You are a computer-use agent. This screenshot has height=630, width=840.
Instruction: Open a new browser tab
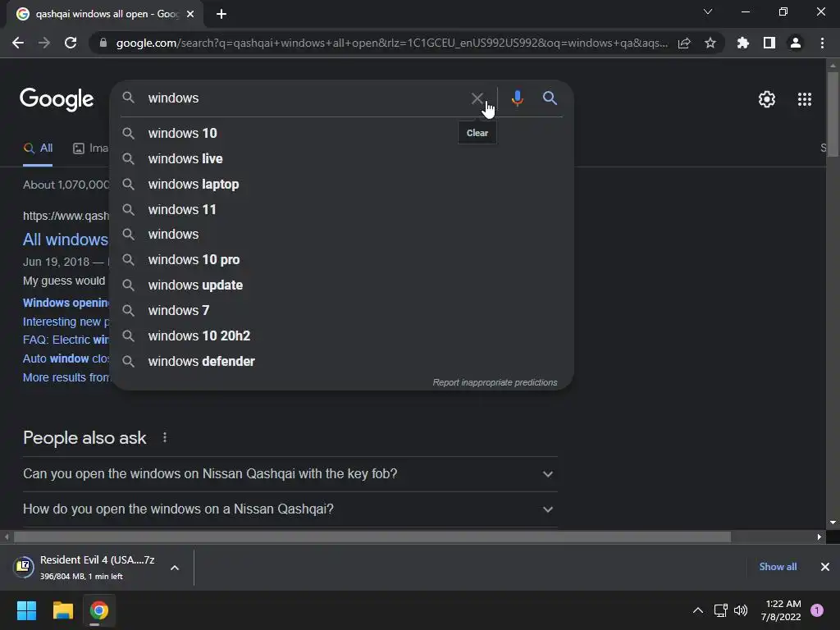pos(221,14)
